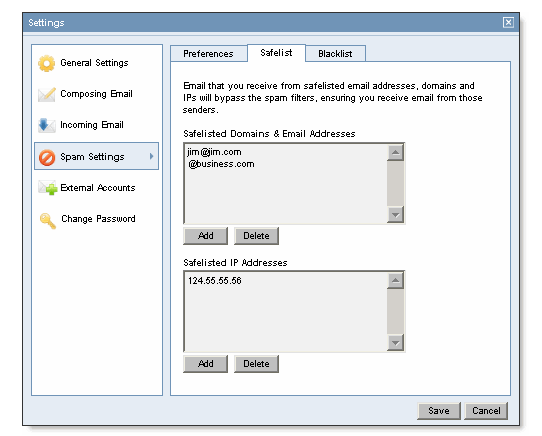Viewport: 542px width, 436px height.
Task: Expand the Spam Settings submenu arrow
Action: [x=151, y=156]
